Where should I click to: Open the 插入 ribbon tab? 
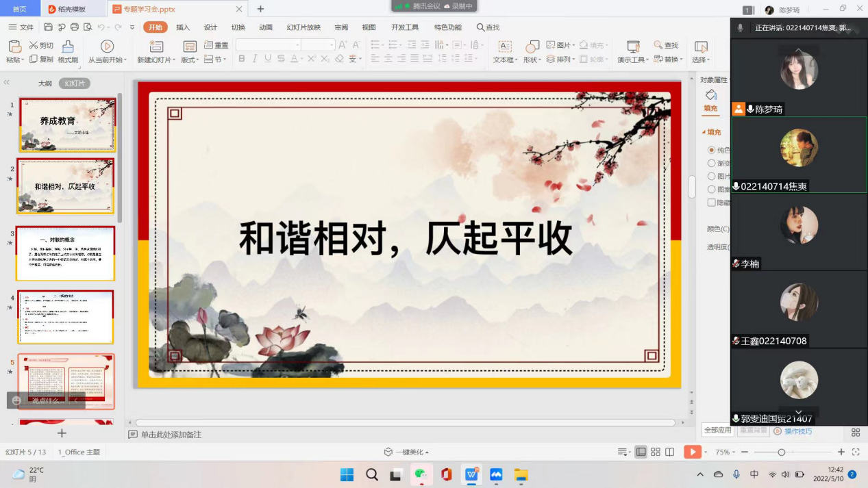point(183,27)
